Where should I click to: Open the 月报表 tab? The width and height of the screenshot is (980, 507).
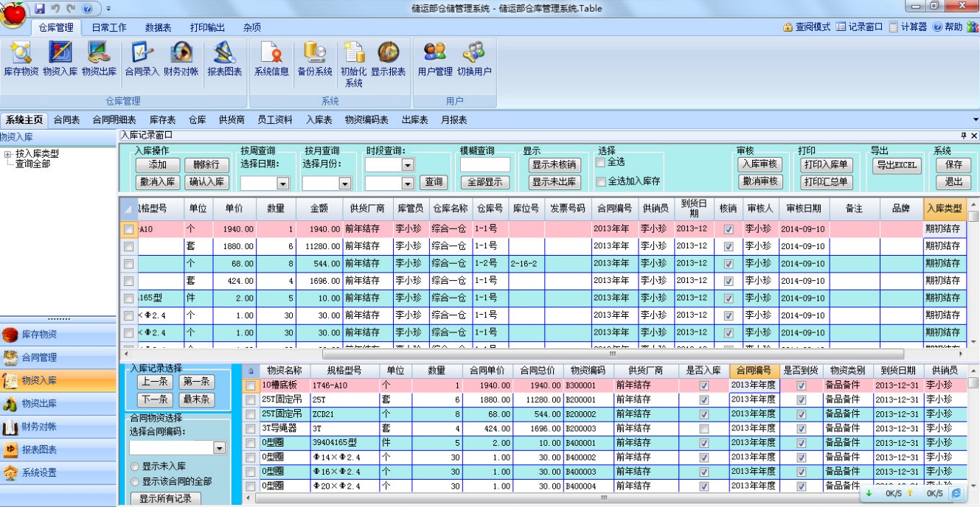[x=454, y=120]
